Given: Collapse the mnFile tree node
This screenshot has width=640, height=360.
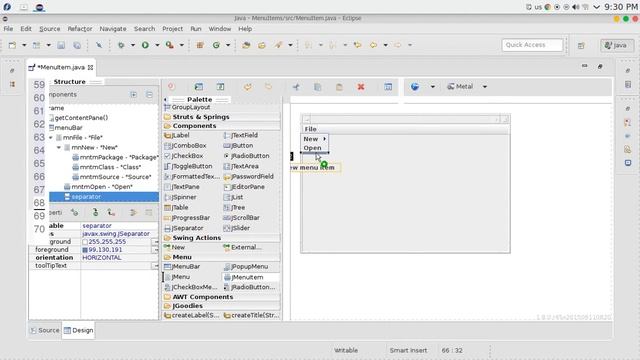Looking at the screenshot, I should 51,138.
